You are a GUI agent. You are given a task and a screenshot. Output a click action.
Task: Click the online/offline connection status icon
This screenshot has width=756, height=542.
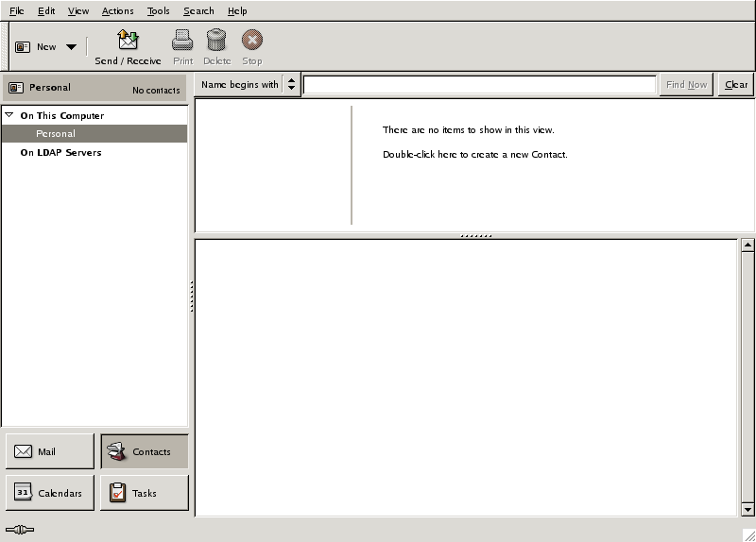19,530
